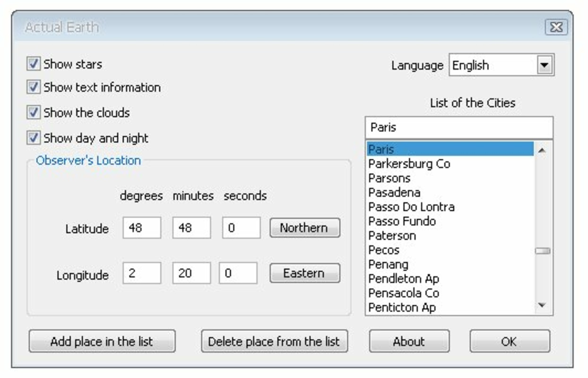Click Add place in the list
Screen dimensions: 588x378
click(x=102, y=341)
